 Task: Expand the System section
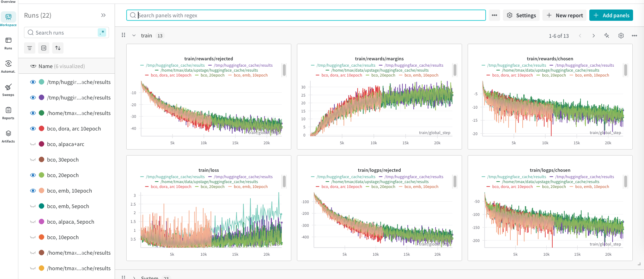click(x=134, y=277)
